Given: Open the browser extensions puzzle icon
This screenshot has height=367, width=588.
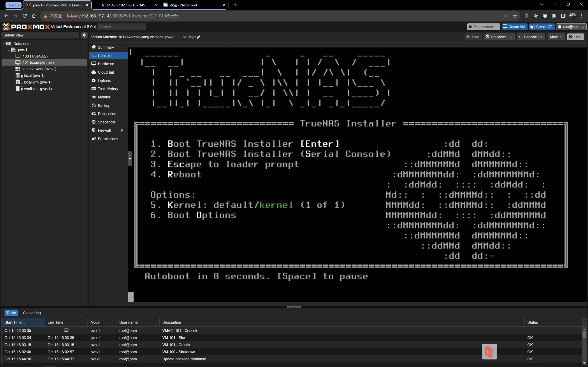Looking at the screenshot, I should tap(554, 16).
